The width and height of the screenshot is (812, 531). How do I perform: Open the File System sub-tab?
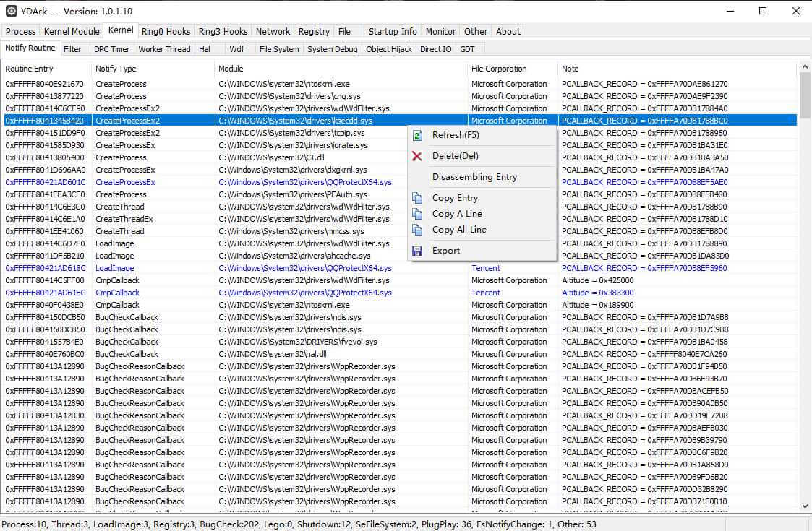pos(279,49)
